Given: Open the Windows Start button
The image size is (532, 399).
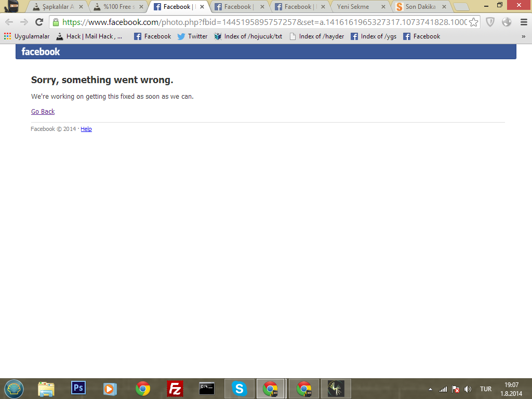Looking at the screenshot, I should 14,389.
